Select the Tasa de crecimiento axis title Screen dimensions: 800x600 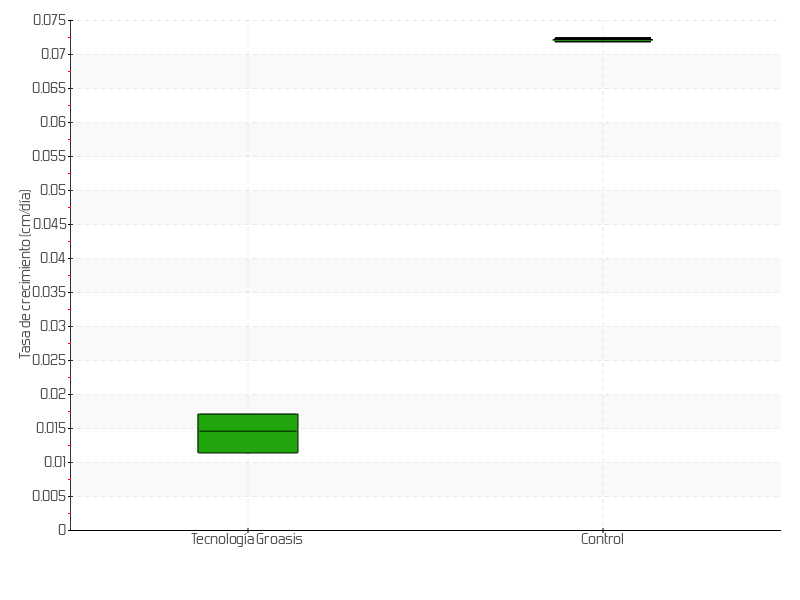click(x=26, y=273)
